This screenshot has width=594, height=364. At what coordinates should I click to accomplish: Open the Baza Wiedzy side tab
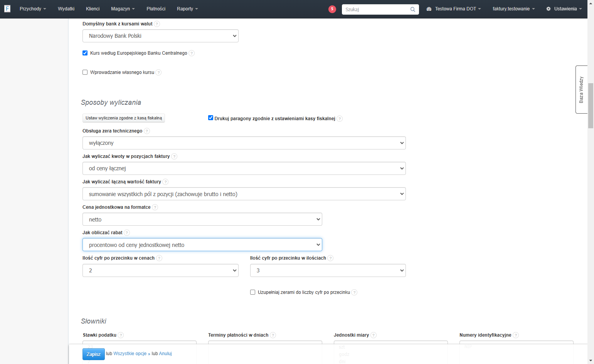tap(581, 89)
